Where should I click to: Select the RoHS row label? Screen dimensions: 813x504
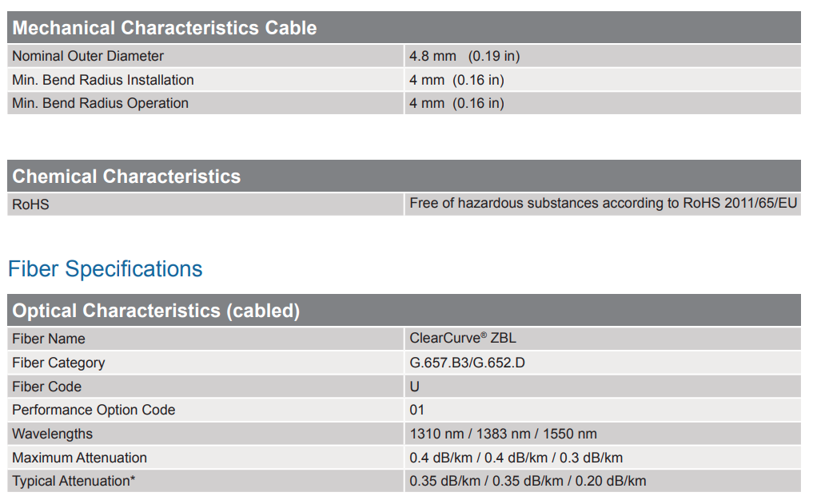coord(30,204)
